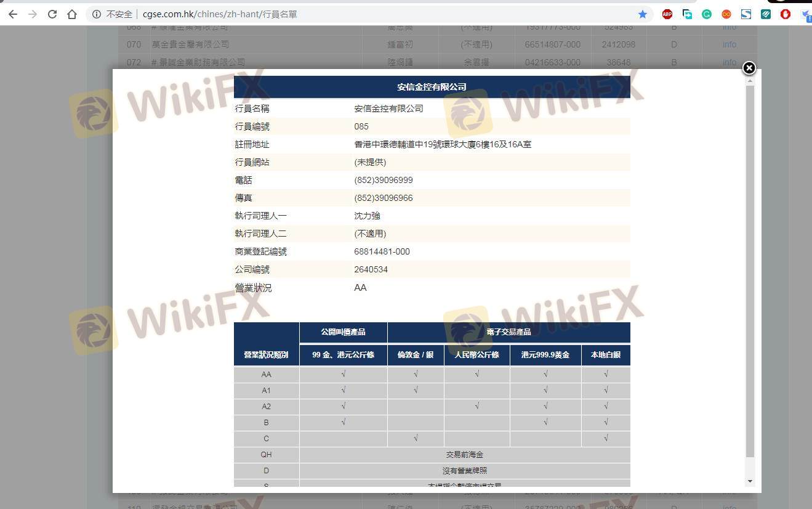The width and height of the screenshot is (812, 509).
Task: Open the red stop-hand blocker extension
Action: 786,14
